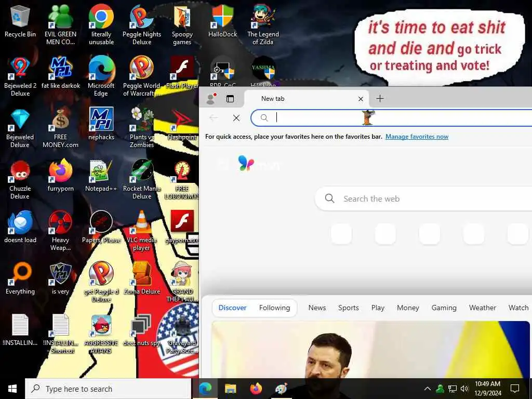Select the Microsoft Edge desktop icon
The width and height of the screenshot is (532, 399).
101,77
